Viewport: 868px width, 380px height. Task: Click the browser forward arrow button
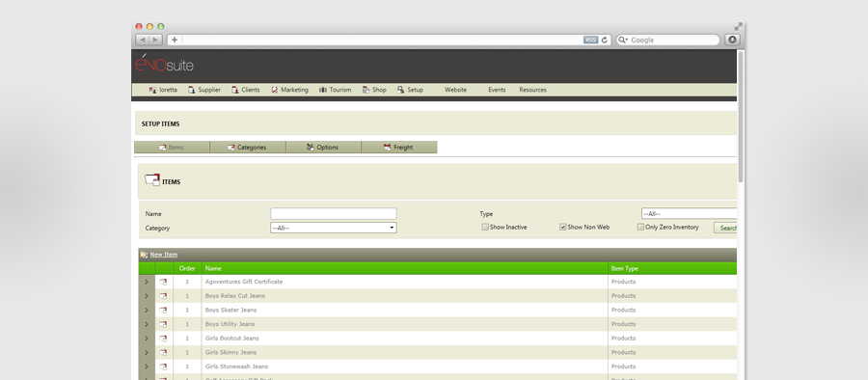point(155,40)
